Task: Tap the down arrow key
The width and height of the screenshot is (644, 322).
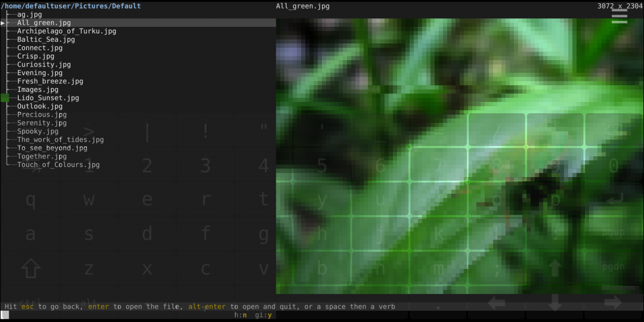Action: click(x=555, y=303)
